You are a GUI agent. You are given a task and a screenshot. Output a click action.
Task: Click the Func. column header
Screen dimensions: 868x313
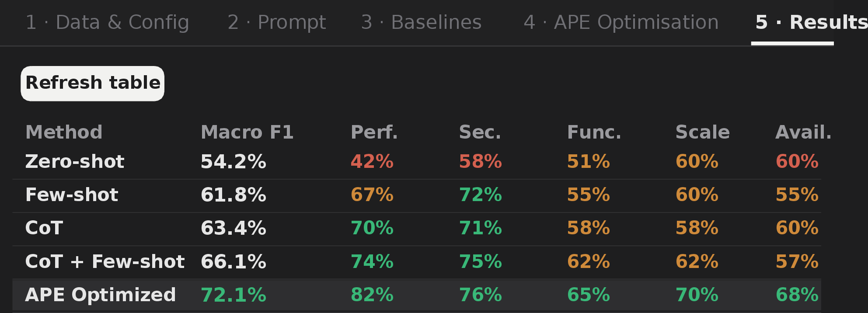[x=594, y=132]
